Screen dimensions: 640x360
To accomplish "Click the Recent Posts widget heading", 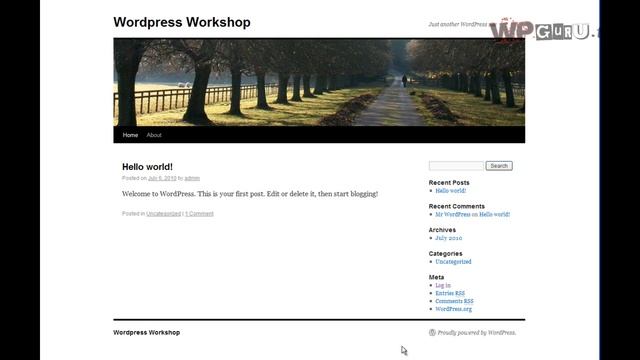I will [x=449, y=182].
